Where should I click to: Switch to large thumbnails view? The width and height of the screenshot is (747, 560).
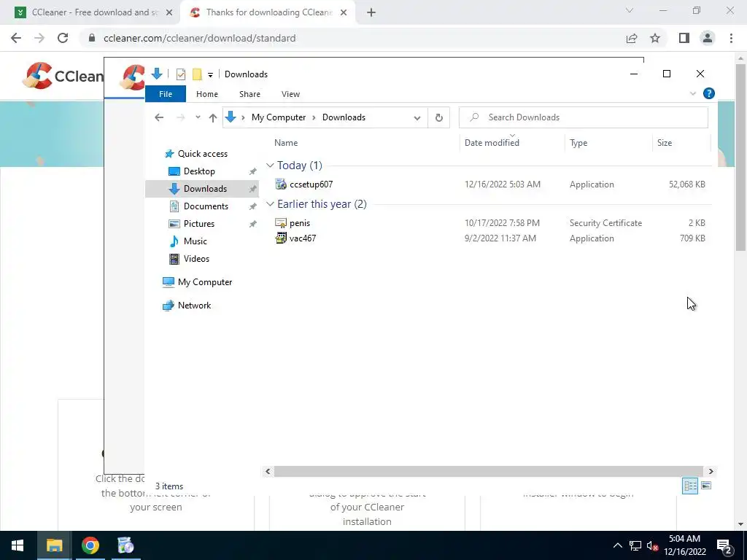[x=706, y=486]
